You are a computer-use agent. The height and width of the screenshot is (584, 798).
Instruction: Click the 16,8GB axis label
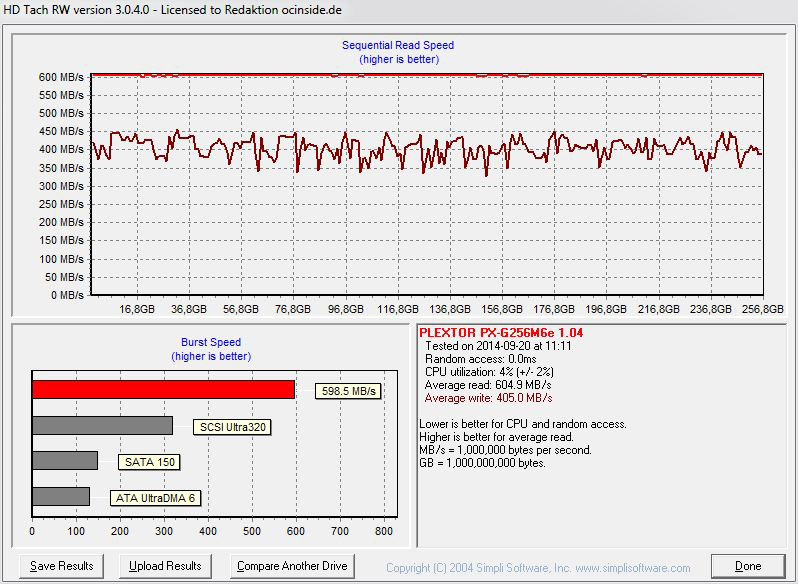coord(137,309)
